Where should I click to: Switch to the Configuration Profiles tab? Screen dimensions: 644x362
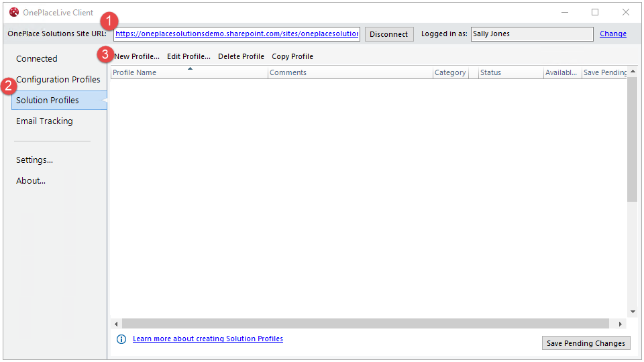point(58,80)
